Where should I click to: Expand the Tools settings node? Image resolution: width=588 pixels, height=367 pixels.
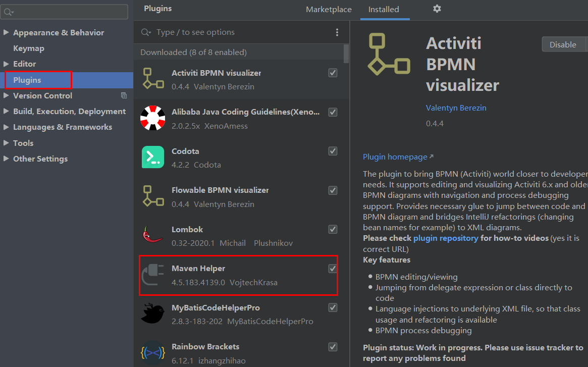click(x=6, y=142)
